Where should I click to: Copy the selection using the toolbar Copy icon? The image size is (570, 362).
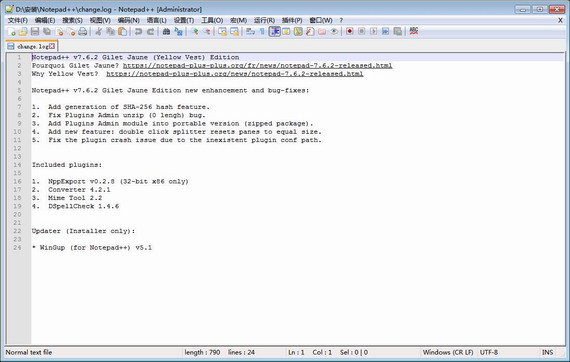(x=110, y=32)
